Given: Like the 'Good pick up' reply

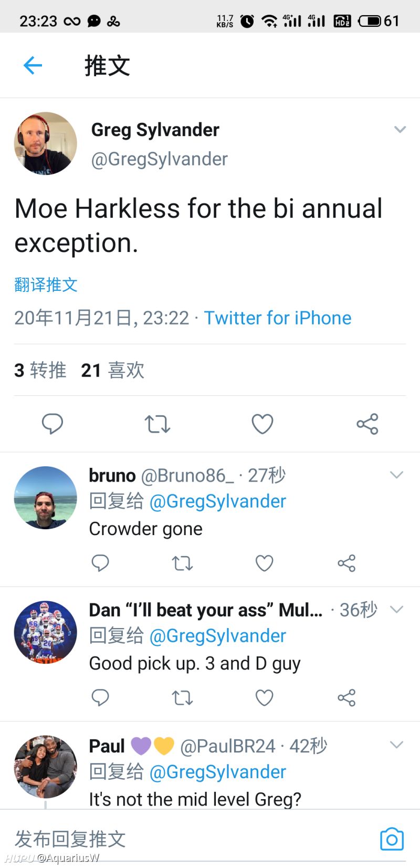Looking at the screenshot, I should [x=264, y=697].
